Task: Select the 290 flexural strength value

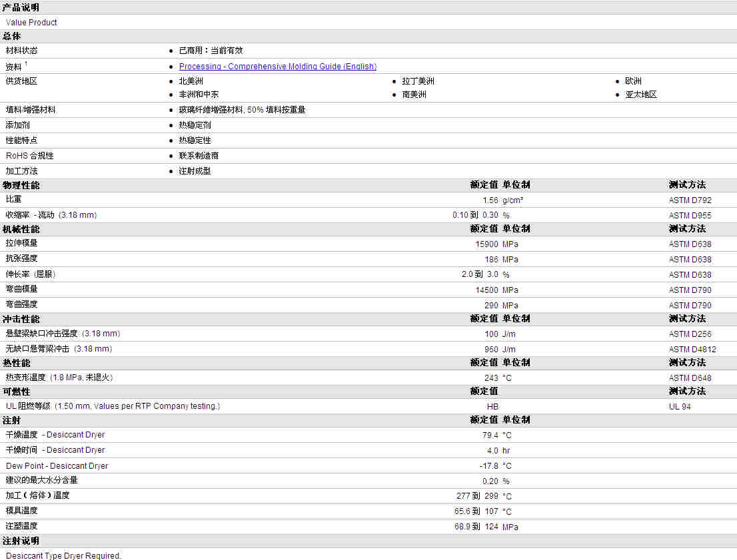Action: click(x=491, y=305)
